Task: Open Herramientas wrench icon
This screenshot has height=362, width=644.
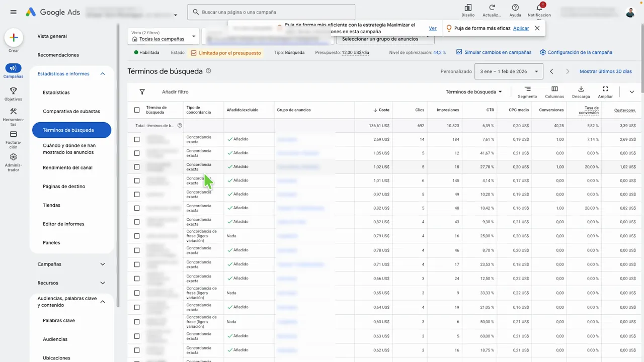Action: click(14, 116)
